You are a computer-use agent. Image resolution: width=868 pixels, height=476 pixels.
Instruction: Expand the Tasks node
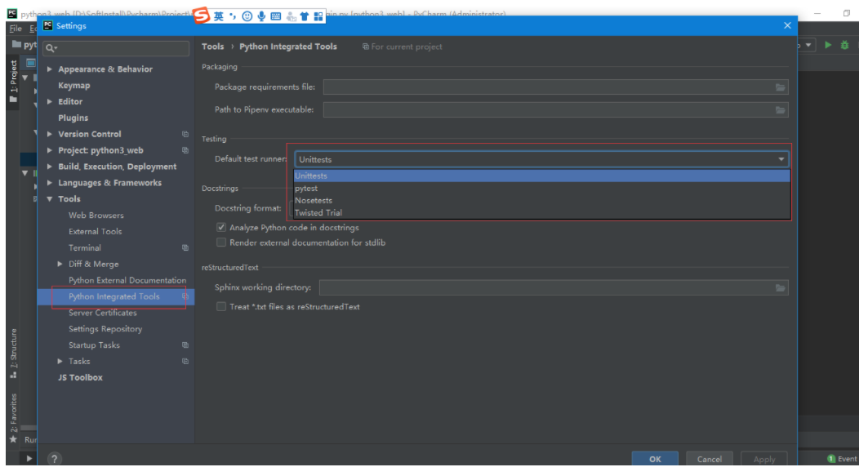coord(60,362)
